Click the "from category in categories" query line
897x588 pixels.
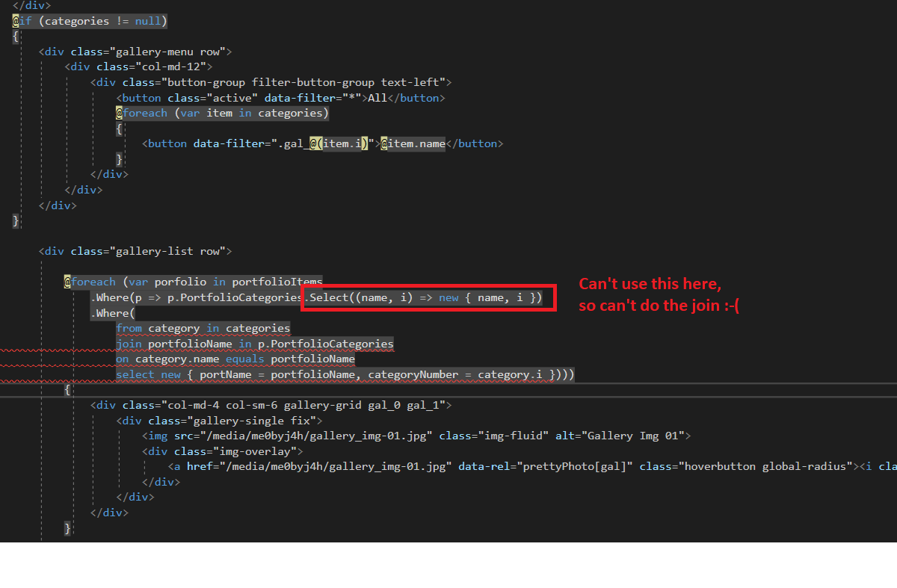pos(202,328)
